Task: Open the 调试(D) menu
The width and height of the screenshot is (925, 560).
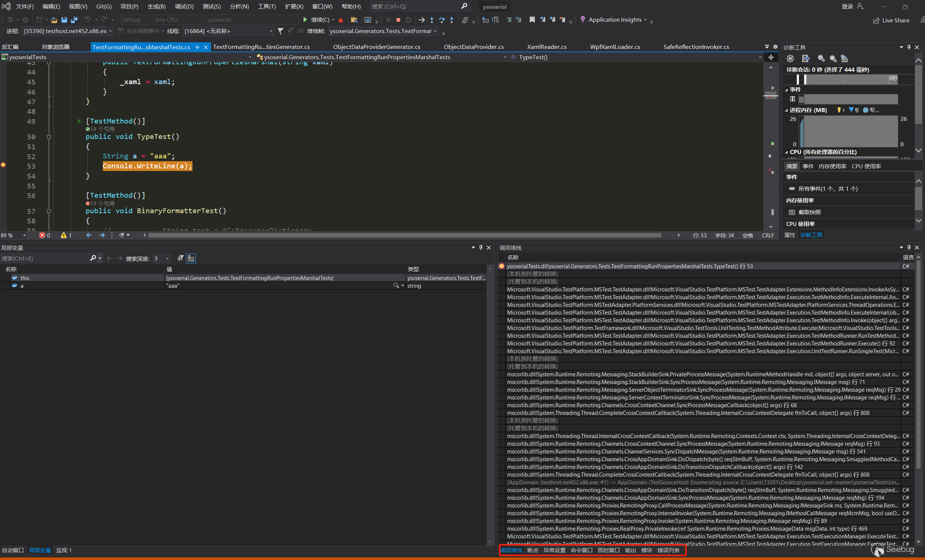Action: [x=184, y=6]
